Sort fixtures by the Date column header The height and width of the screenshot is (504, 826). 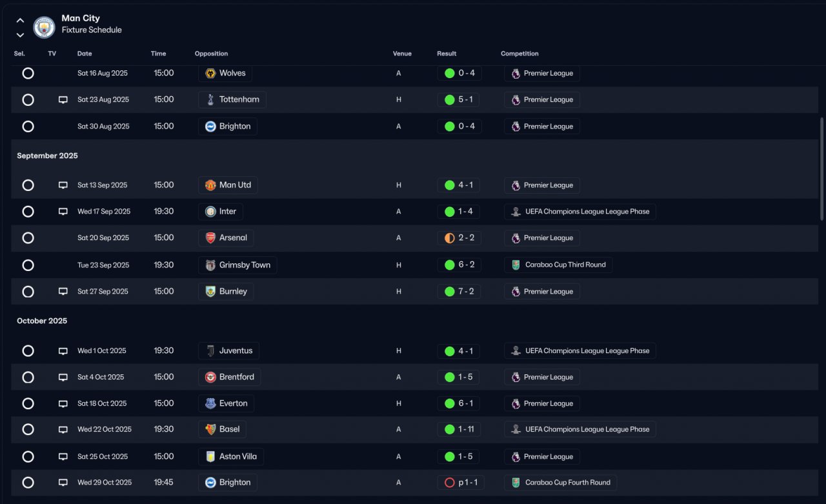pos(85,54)
